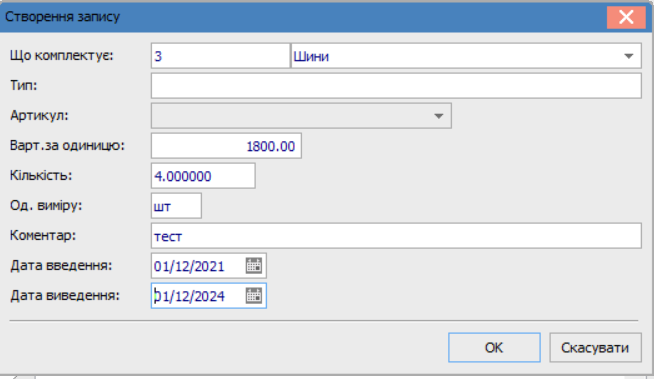Confirm the record with OK

494,347
